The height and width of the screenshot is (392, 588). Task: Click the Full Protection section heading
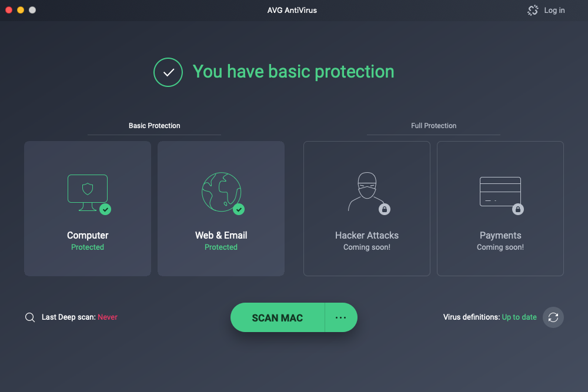(433, 126)
